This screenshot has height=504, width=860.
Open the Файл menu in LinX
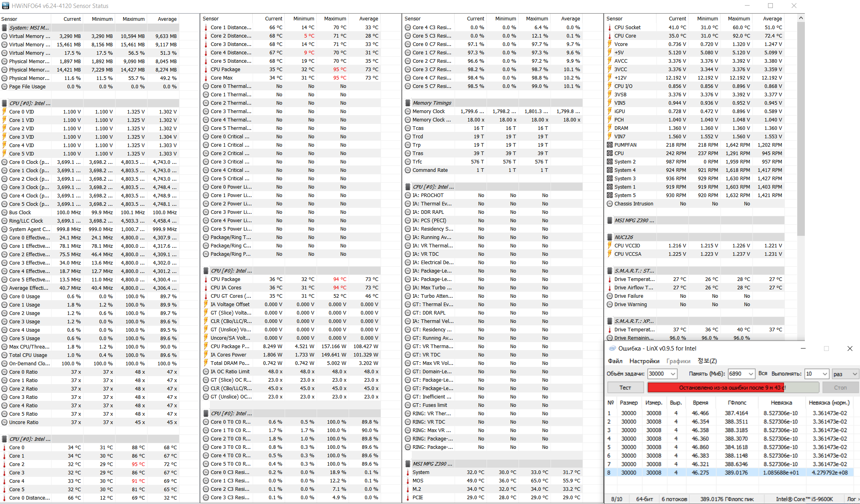615,361
